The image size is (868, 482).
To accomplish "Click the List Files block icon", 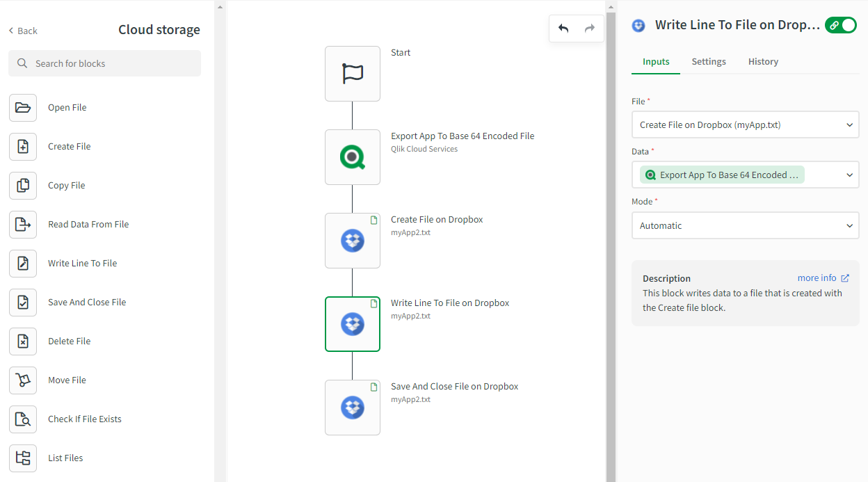I will [x=23, y=458].
